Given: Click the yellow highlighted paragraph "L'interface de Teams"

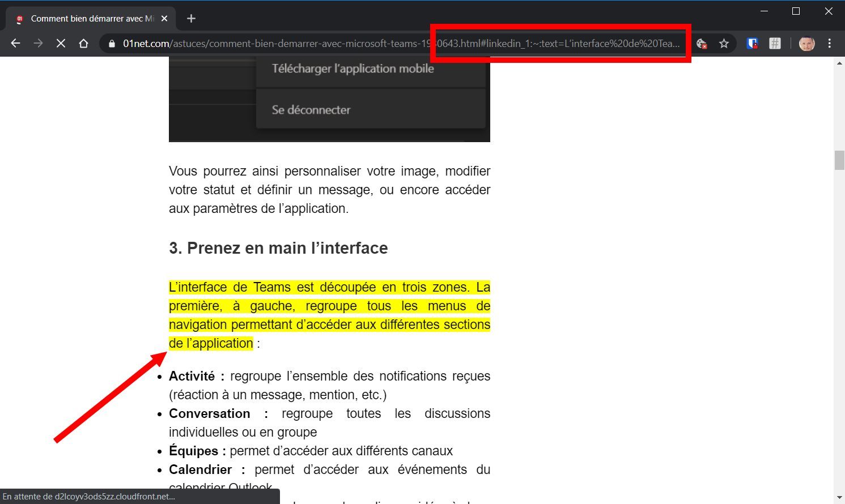Looking at the screenshot, I should [329, 315].
